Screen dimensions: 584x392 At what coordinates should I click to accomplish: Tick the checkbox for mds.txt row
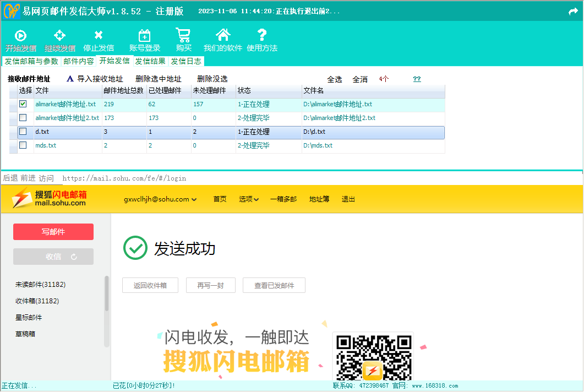pos(23,145)
